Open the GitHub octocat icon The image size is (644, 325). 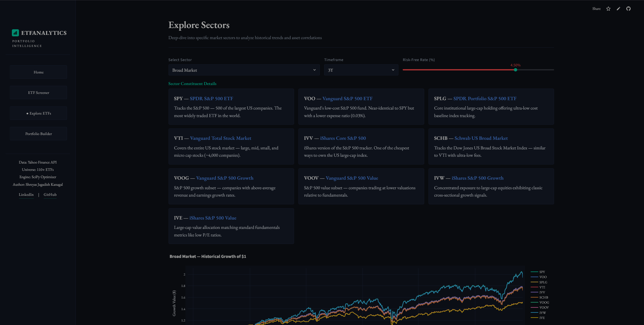(628, 9)
